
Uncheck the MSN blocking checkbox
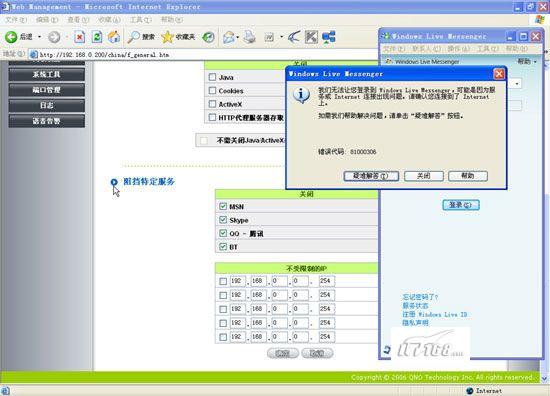[223, 206]
